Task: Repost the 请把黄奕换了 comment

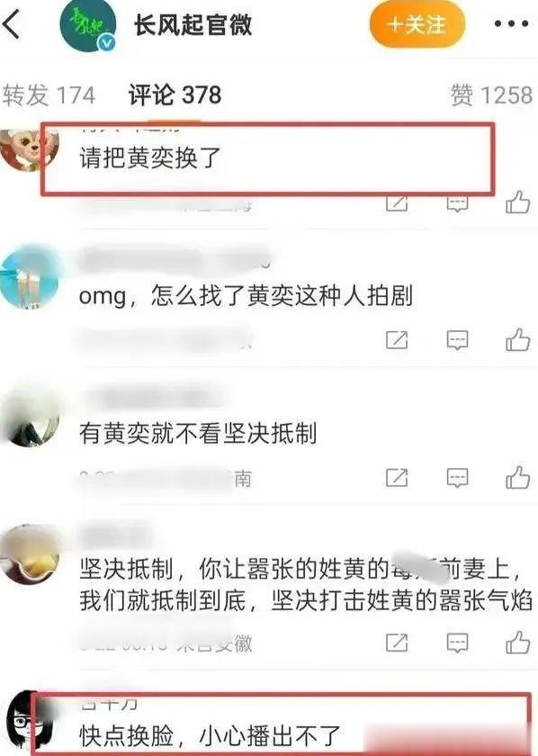Action: [397, 203]
